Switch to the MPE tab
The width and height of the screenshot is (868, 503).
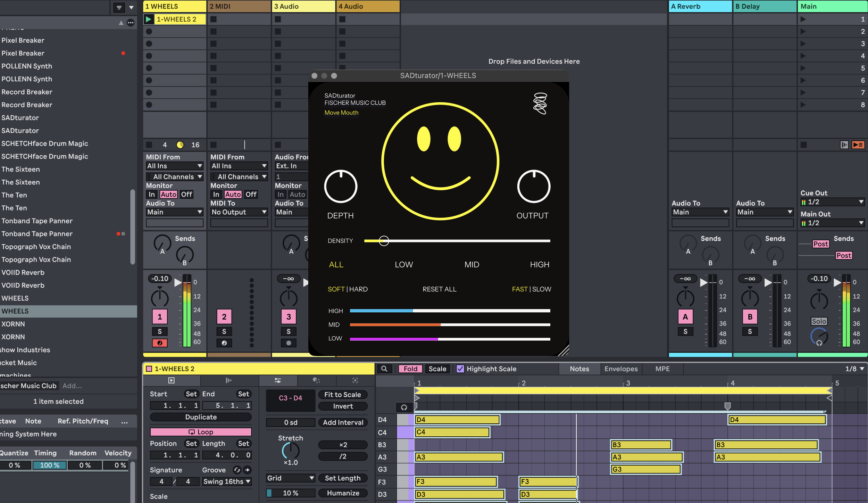tap(662, 369)
